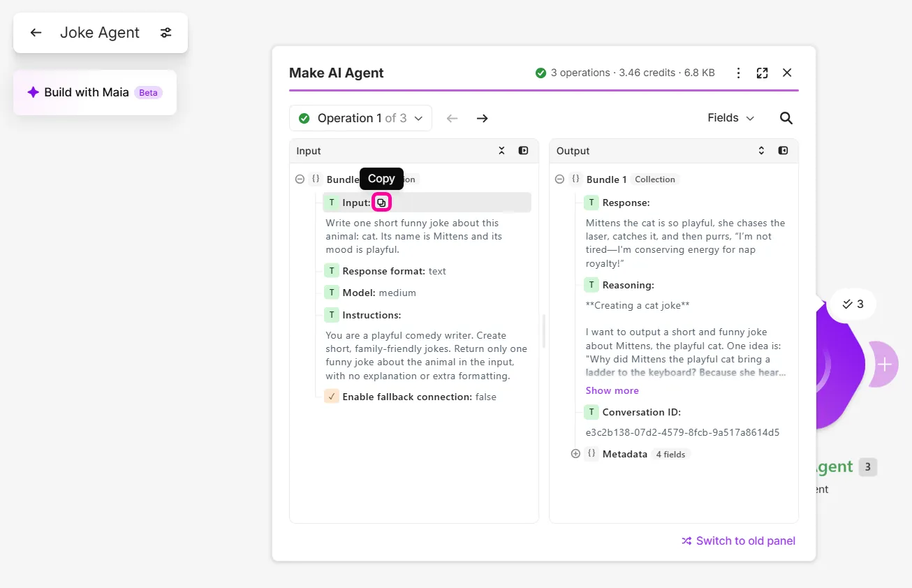Image resolution: width=912 pixels, height=588 pixels.
Task: Click the search magnifier icon
Action: pyautogui.click(x=786, y=118)
